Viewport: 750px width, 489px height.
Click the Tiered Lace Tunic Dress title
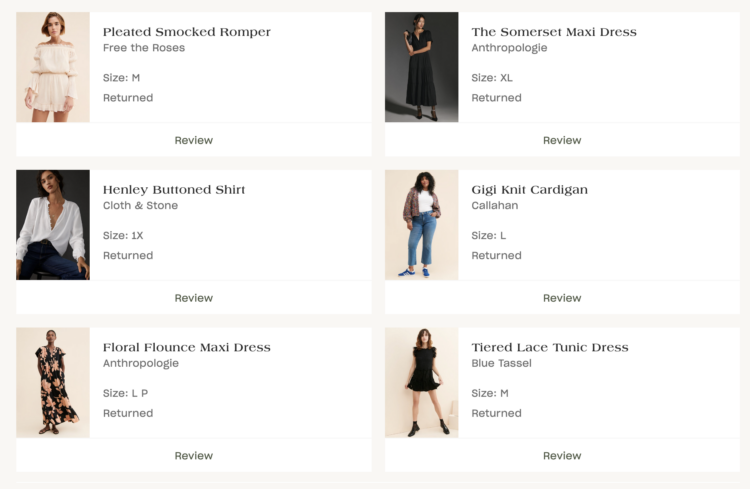pos(549,348)
